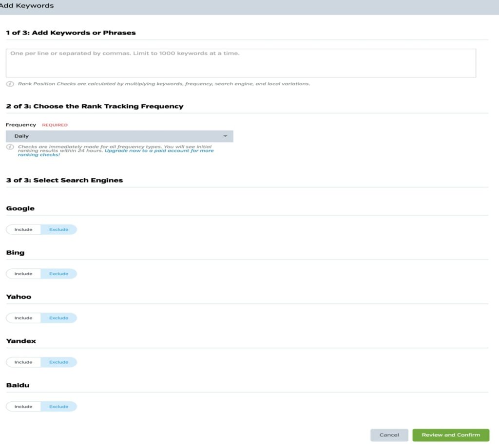Select Include for Bing
The image size is (499, 448).
pyautogui.click(x=23, y=274)
